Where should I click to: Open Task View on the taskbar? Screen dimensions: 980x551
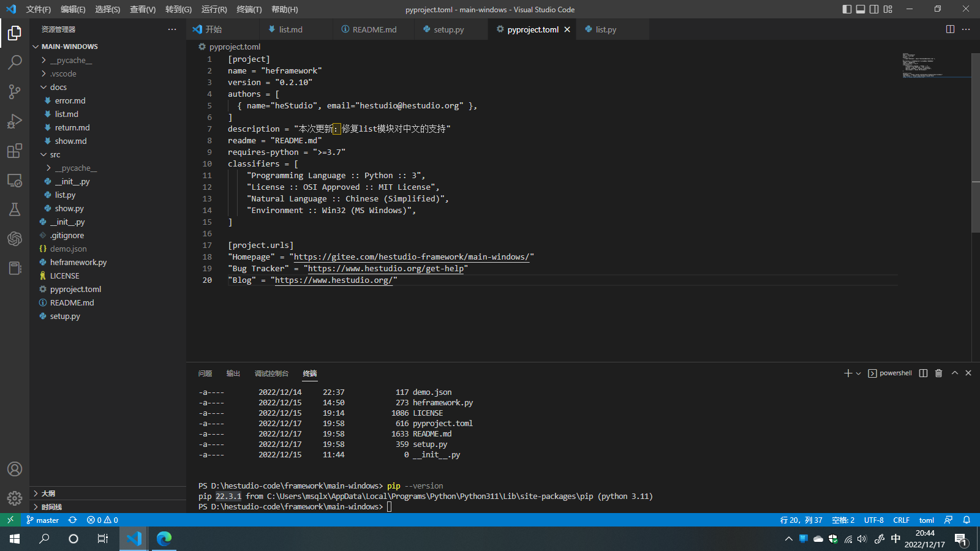click(103, 539)
